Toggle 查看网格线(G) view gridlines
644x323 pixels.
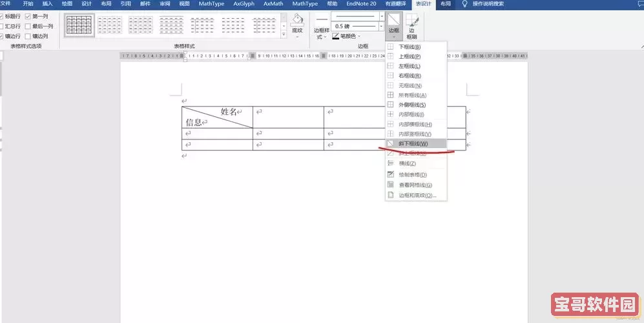[x=415, y=185]
